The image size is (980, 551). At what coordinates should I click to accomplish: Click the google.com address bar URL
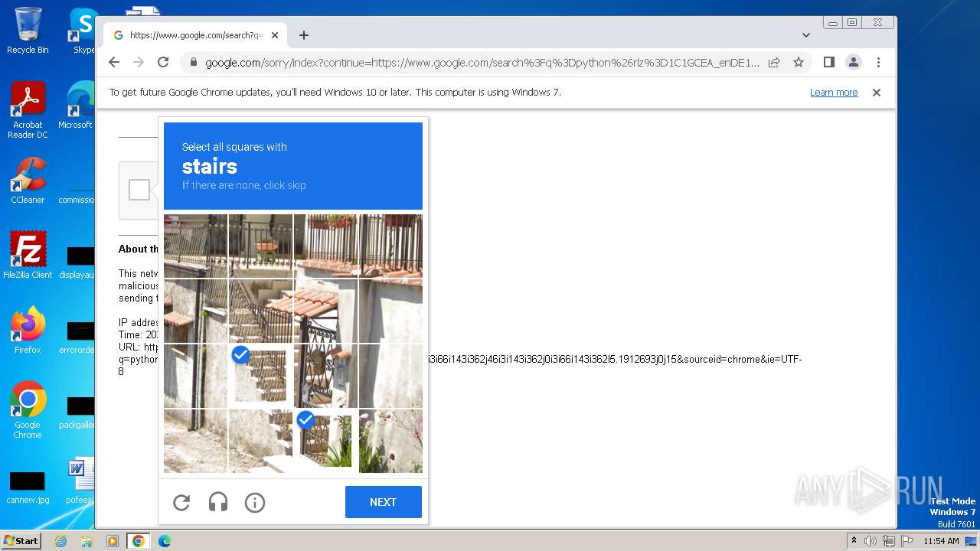[482, 63]
